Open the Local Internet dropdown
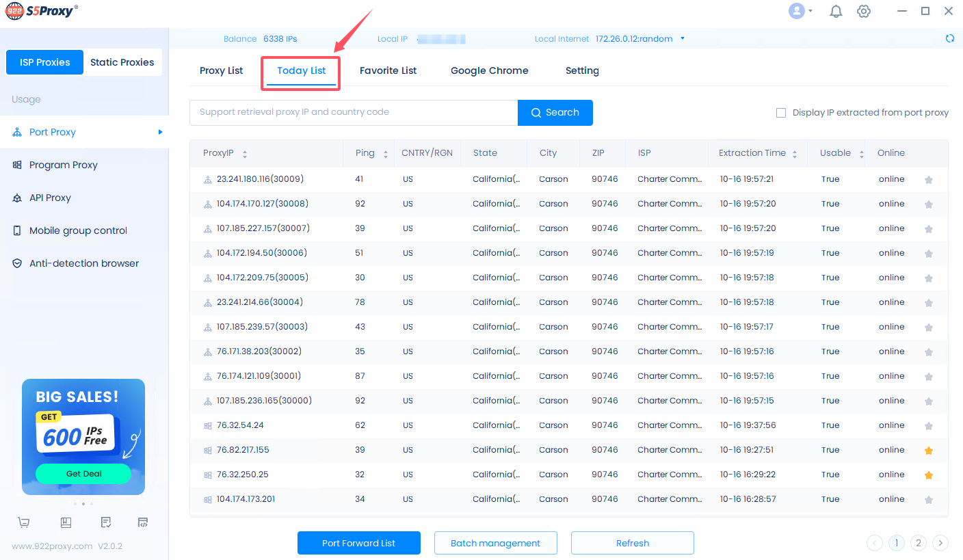The width and height of the screenshot is (963, 560). click(x=682, y=39)
